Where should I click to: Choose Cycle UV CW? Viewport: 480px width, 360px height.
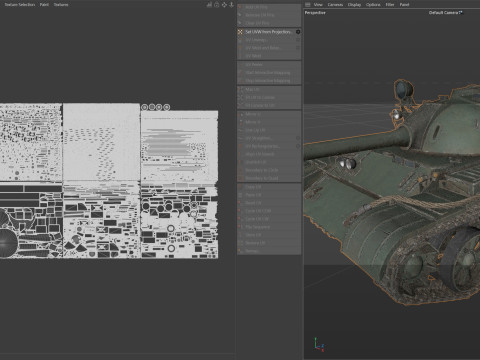[x=269, y=219]
